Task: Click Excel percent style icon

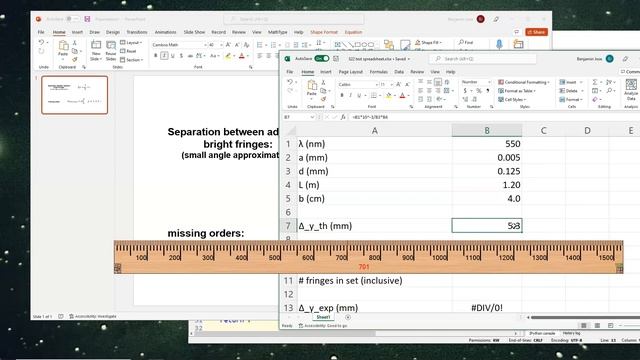Action: (x=478, y=91)
